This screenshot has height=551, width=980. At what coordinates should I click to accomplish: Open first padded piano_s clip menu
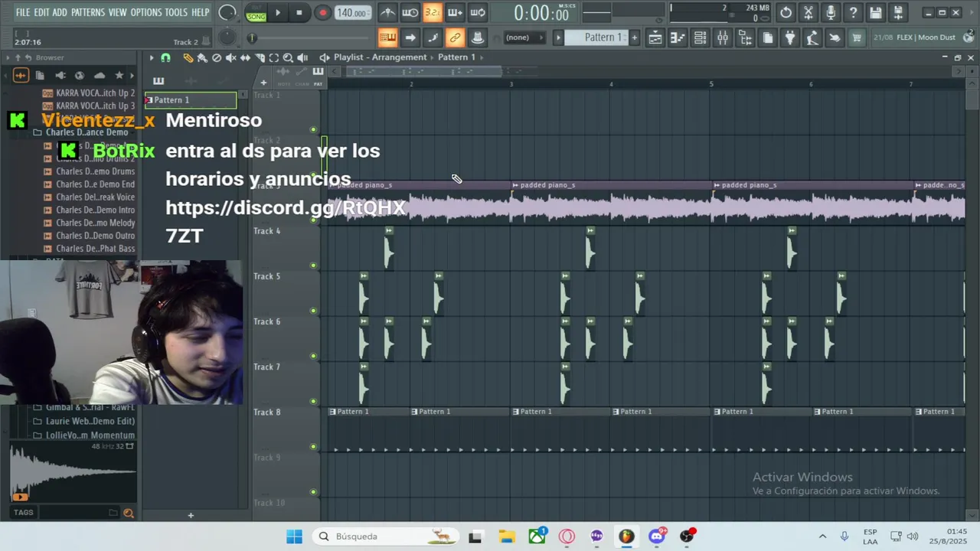[332, 185]
